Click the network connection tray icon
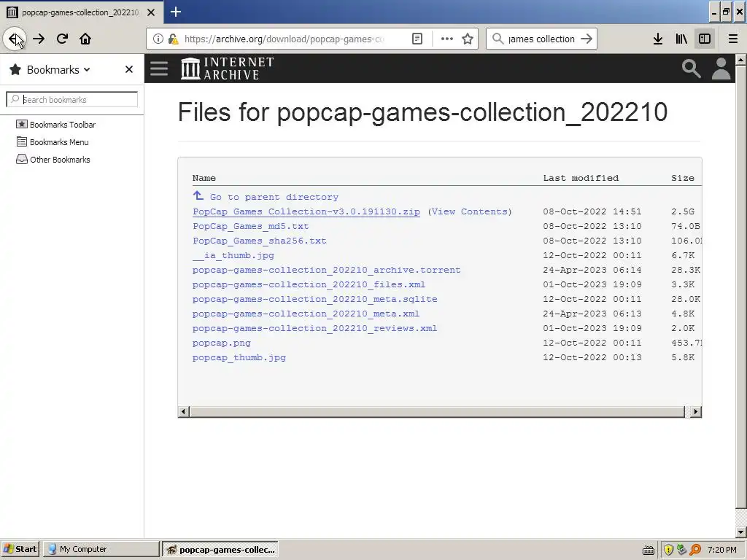This screenshot has height=560, width=747. [x=682, y=550]
